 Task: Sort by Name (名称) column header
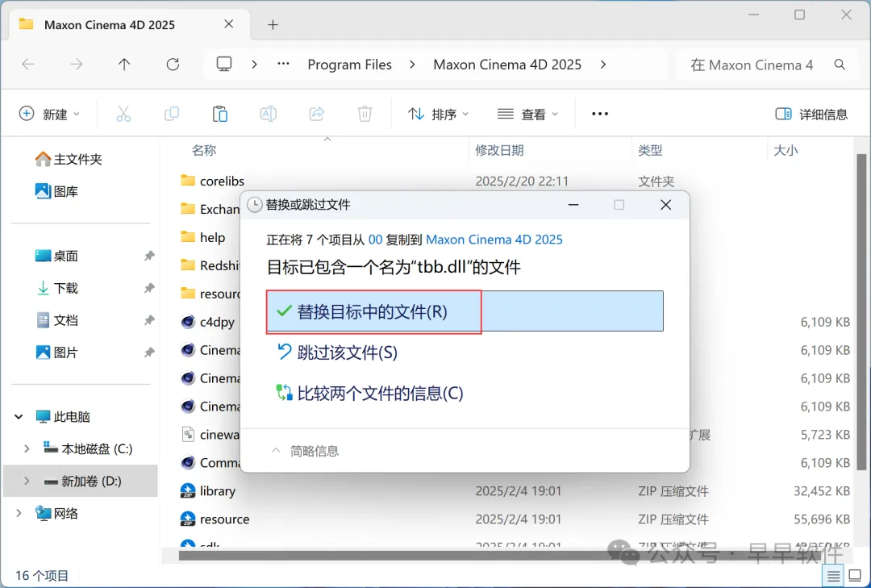pyautogui.click(x=204, y=150)
